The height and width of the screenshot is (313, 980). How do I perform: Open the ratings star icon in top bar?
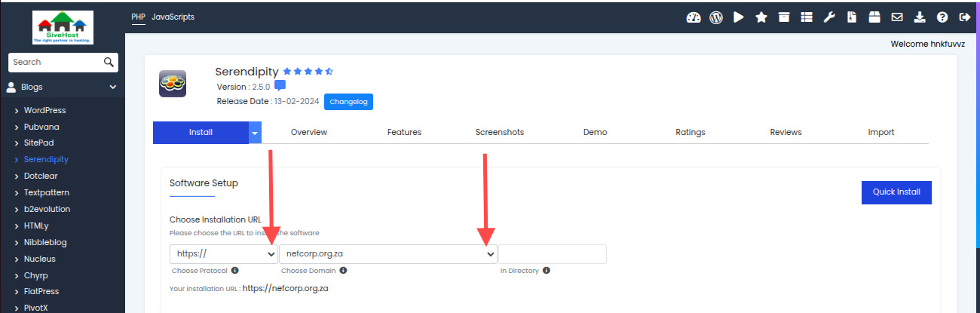click(x=761, y=17)
